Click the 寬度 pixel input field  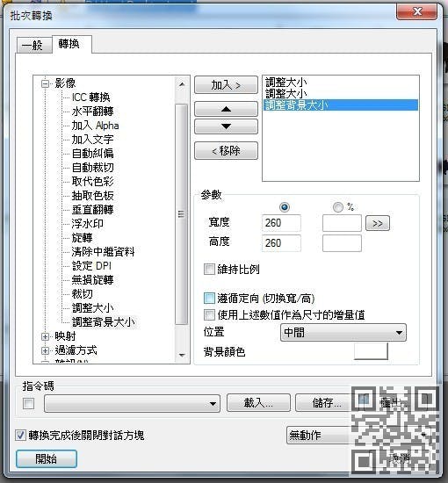tap(281, 223)
